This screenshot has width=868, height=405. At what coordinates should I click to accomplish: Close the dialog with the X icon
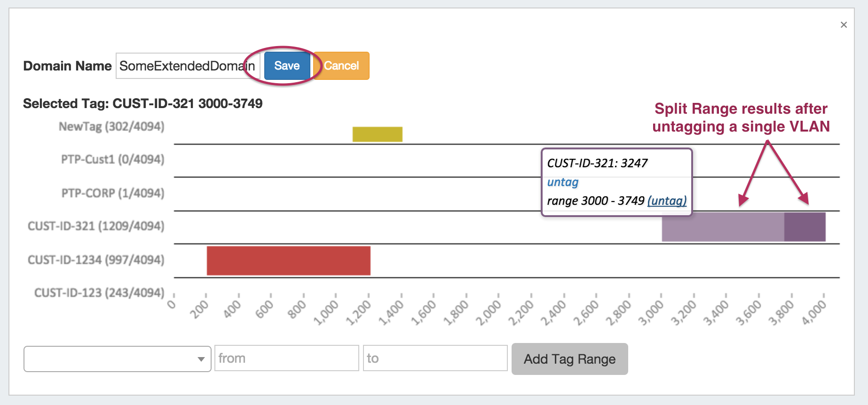pos(844,25)
